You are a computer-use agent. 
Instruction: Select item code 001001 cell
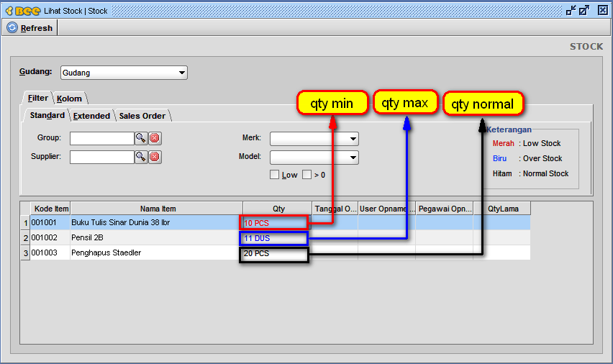[x=50, y=222]
